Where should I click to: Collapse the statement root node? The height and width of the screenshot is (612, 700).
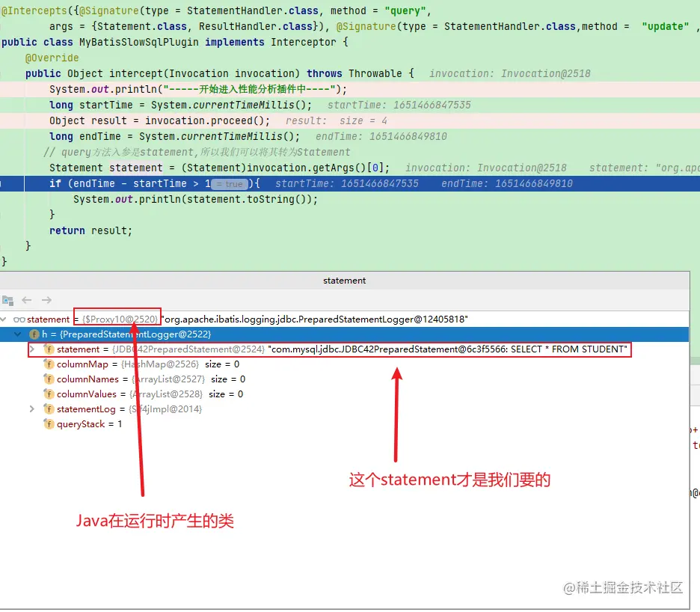tap(4, 319)
